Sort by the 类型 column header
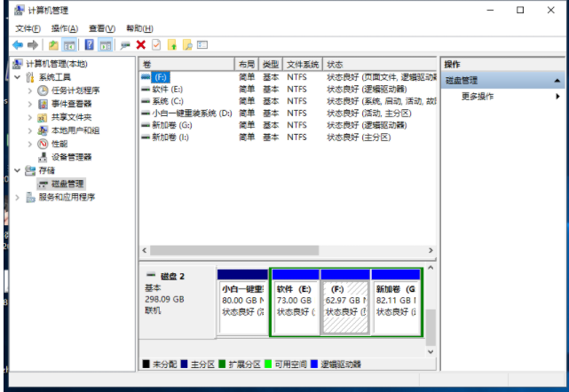The image size is (569, 392). tap(271, 65)
